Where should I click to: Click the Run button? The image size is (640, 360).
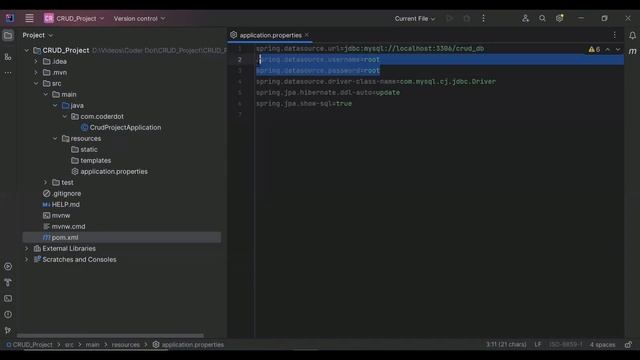pyautogui.click(x=449, y=18)
